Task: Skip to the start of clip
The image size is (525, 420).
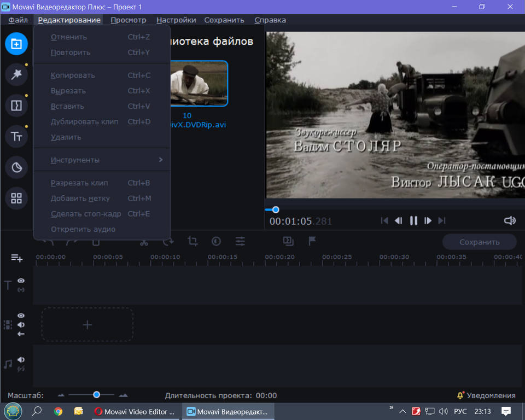Action: point(384,220)
